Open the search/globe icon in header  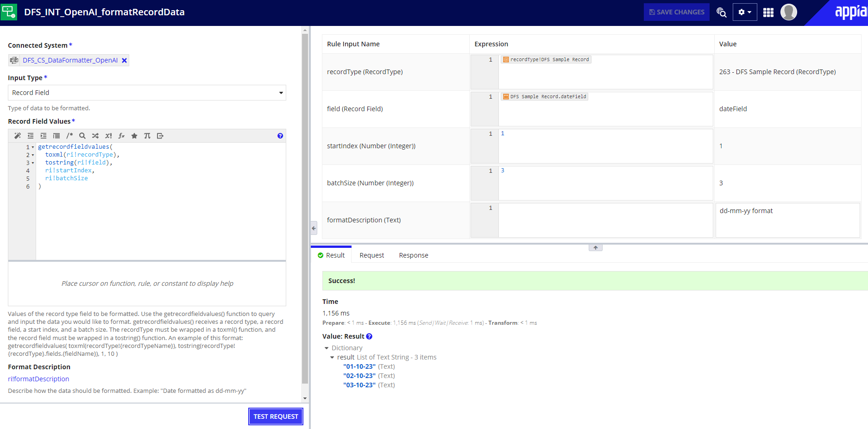point(721,12)
